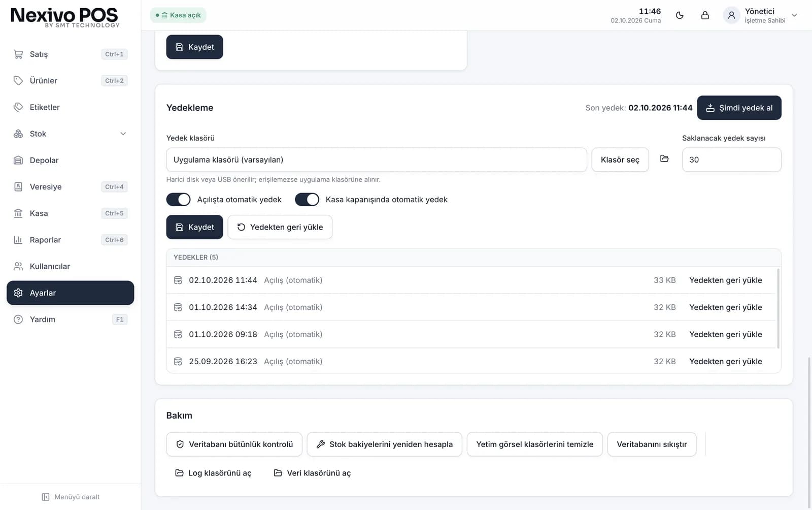
Task: Select Ayarlar in sidebar
Action: click(x=70, y=293)
